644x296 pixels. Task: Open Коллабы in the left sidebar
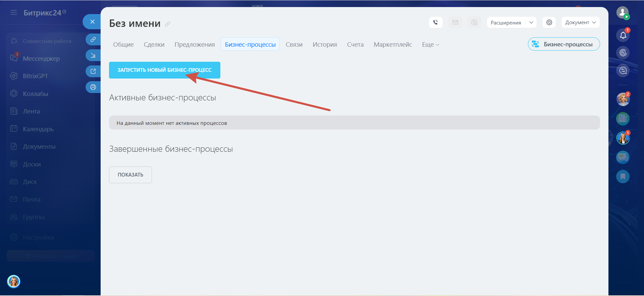tap(36, 94)
